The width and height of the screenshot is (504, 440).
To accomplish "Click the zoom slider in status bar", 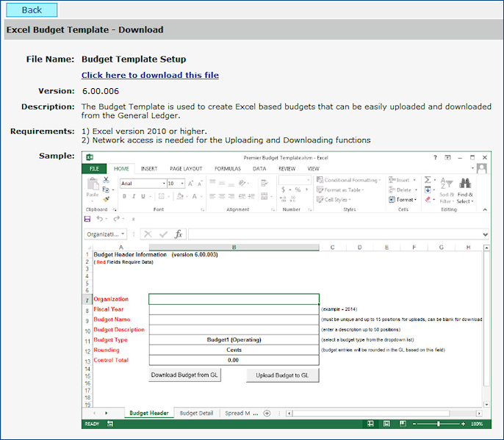I will [x=439, y=424].
